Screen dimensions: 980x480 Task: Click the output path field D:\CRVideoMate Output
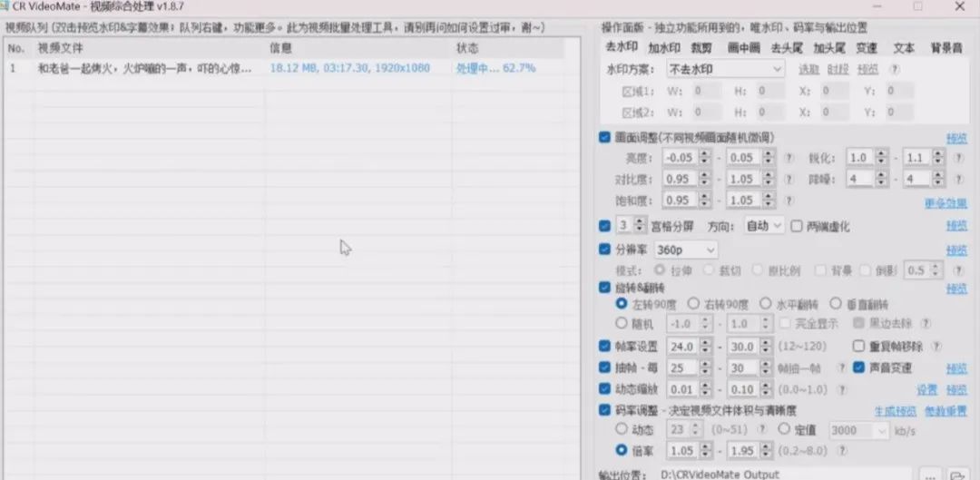(x=786, y=475)
